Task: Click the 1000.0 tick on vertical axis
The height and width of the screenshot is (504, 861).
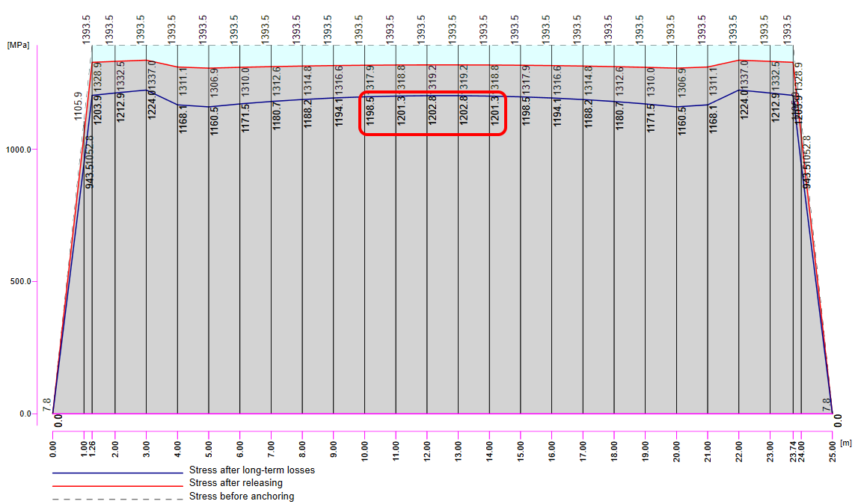Action: [18, 150]
